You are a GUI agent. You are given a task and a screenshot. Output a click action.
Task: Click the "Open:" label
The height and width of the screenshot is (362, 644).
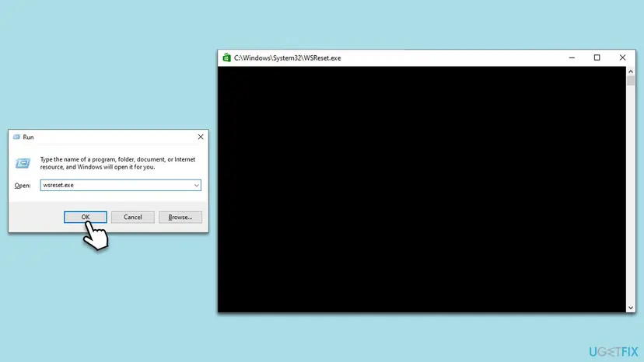23,186
